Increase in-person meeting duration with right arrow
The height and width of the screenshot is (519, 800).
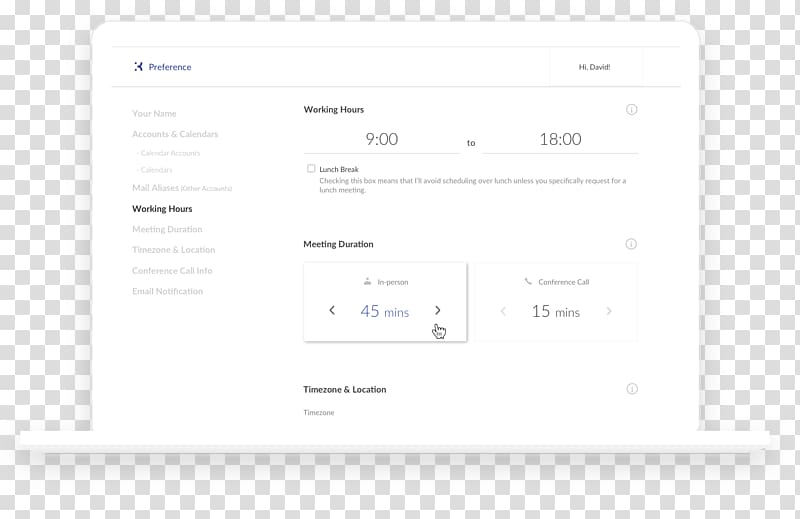437,311
